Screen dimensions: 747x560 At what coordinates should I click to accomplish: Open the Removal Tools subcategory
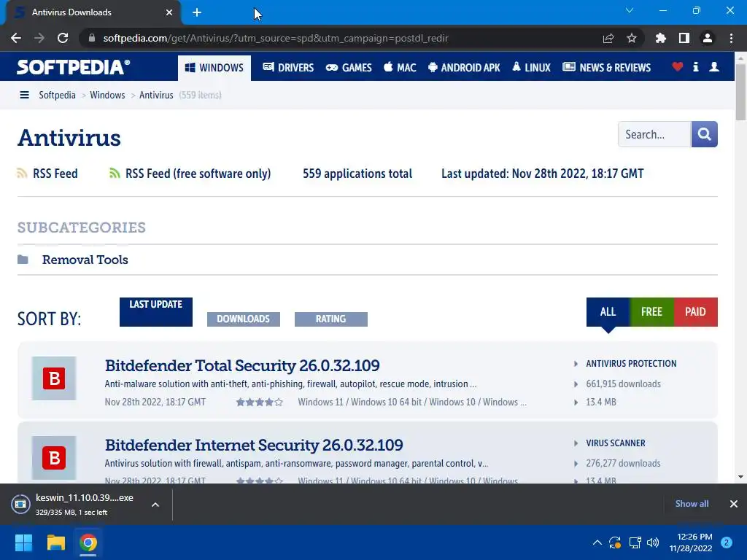[x=85, y=260]
